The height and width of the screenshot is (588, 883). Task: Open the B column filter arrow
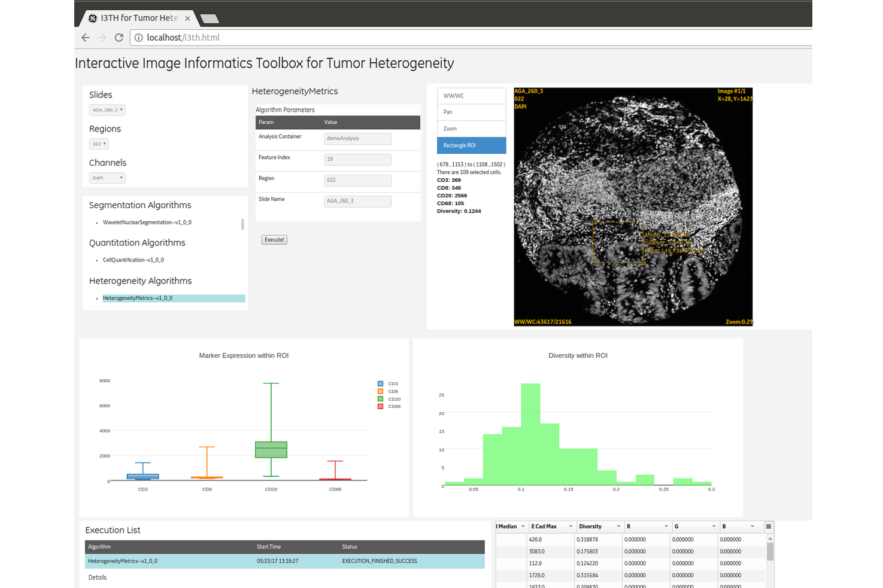[x=752, y=526]
